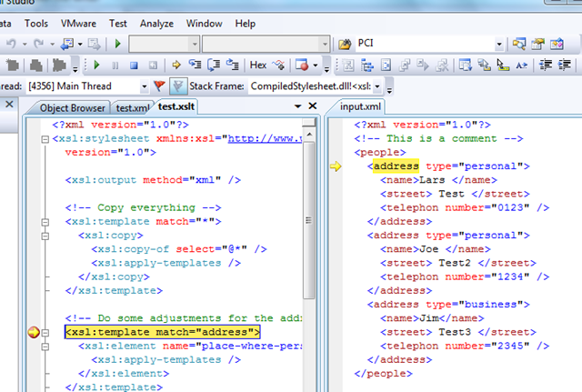The height and width of the screenshot is (392, 582).
Task: Open the Thread dropdown showing Main Thread
Action: tap(144, 86)
